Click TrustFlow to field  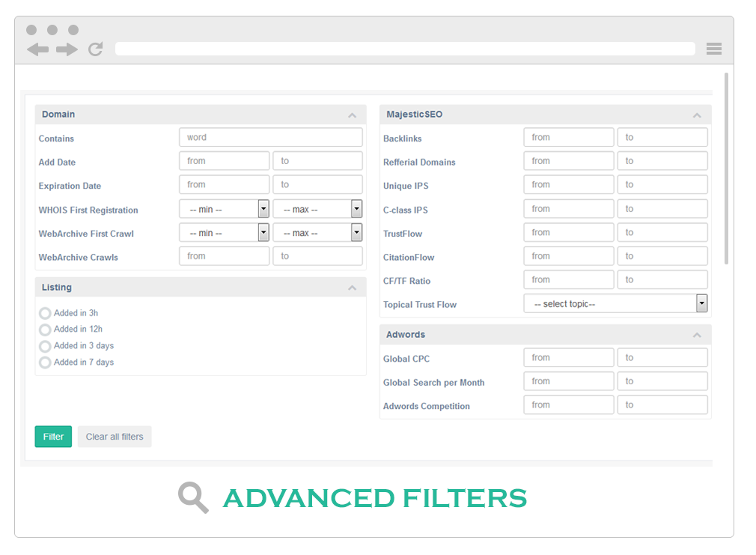tap(662, 232)
